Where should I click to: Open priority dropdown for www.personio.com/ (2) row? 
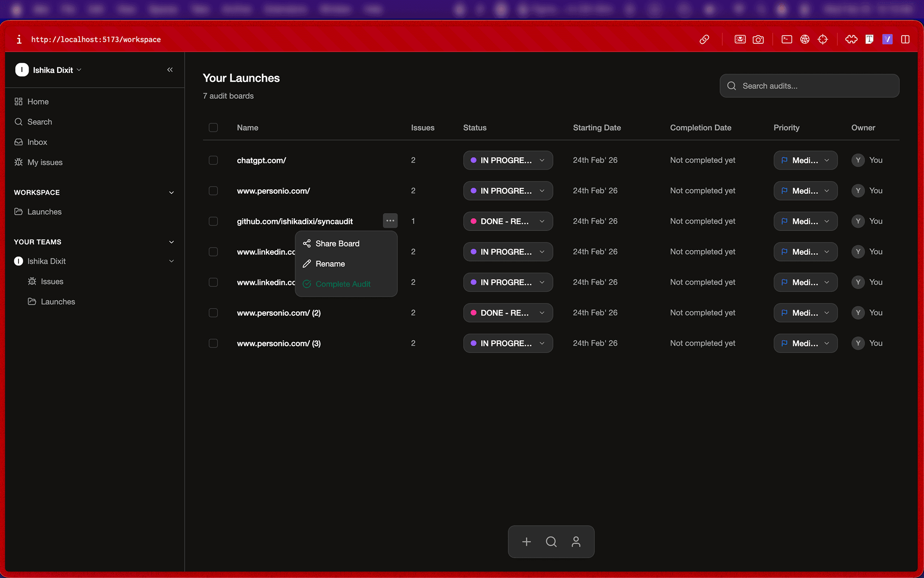pos(805,313)
